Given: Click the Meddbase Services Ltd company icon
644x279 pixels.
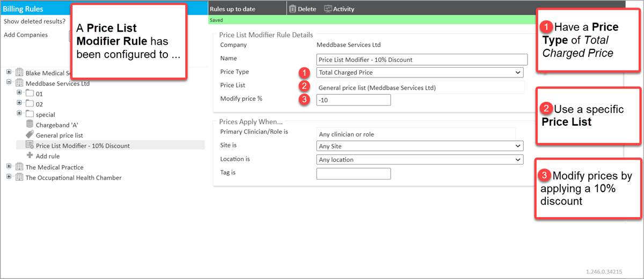Looking at the screenshot, I should click(19, 83).
